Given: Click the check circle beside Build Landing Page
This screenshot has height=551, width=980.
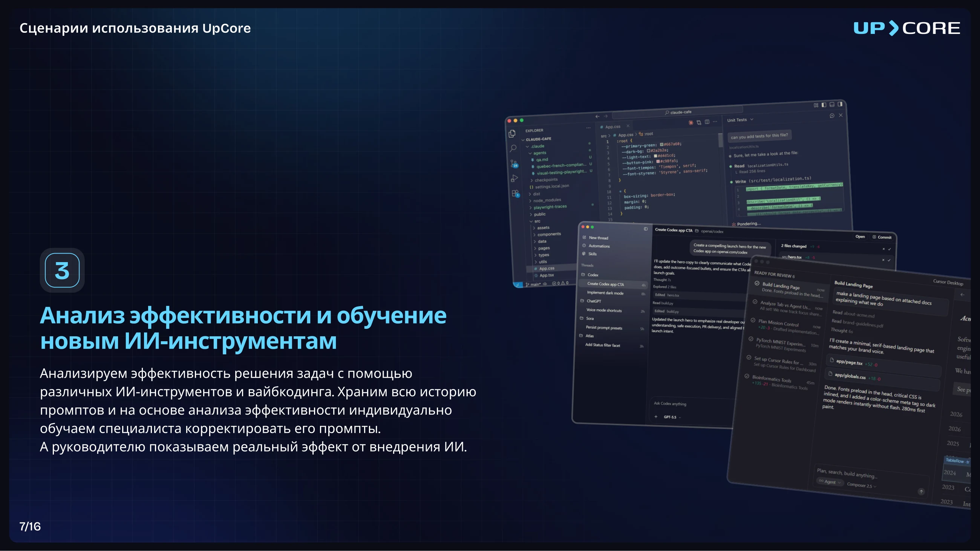Looking at the screenshot, I should pyautogui.click(x=757, y=283).
